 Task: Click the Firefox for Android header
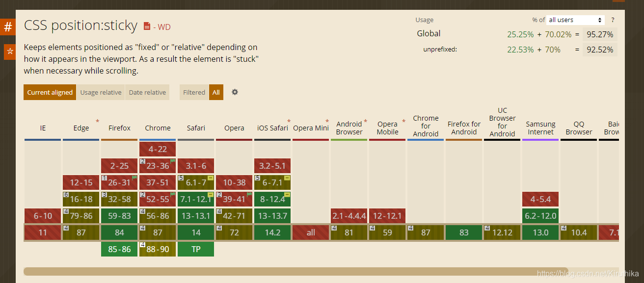click(464, 128)
